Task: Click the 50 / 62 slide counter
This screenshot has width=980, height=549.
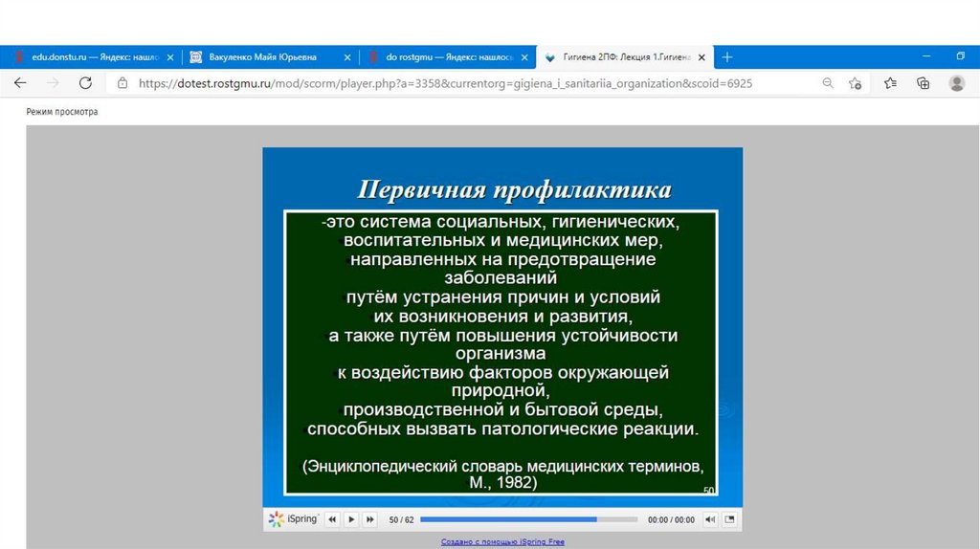Action: (x=401, y=519)
